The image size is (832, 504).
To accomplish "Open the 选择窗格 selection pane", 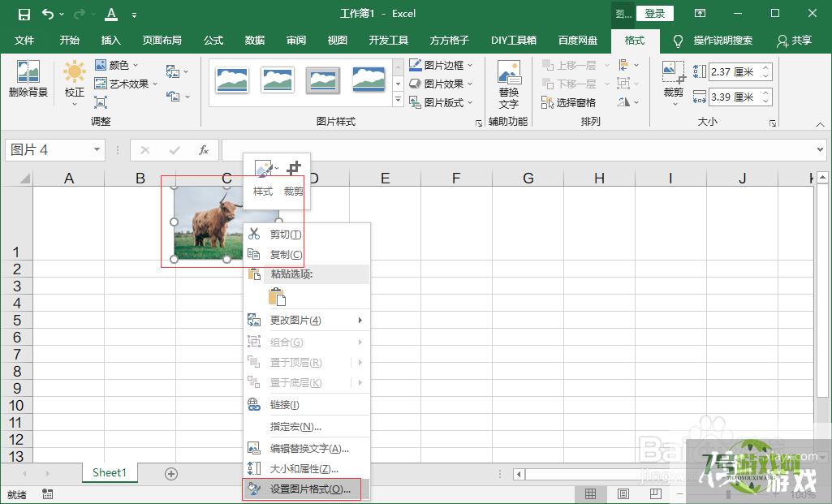I will [x=568, y=102].
